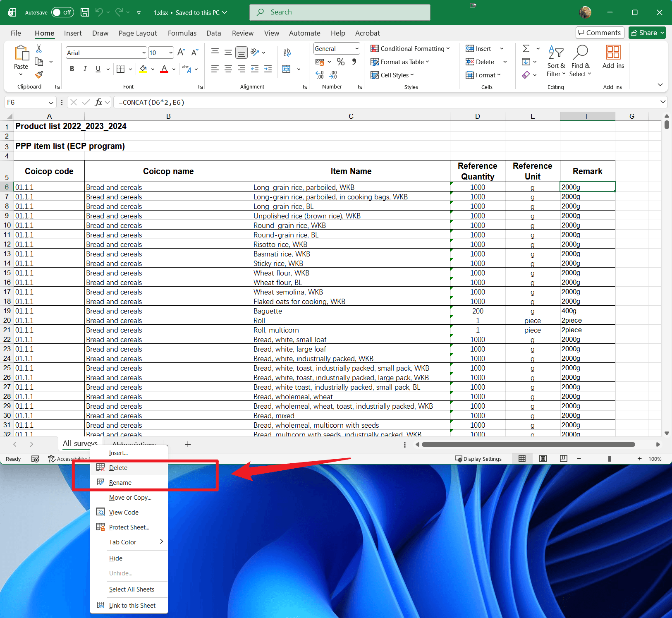
Task: Expand the General number format dropdown
Action: coord(356,49)
